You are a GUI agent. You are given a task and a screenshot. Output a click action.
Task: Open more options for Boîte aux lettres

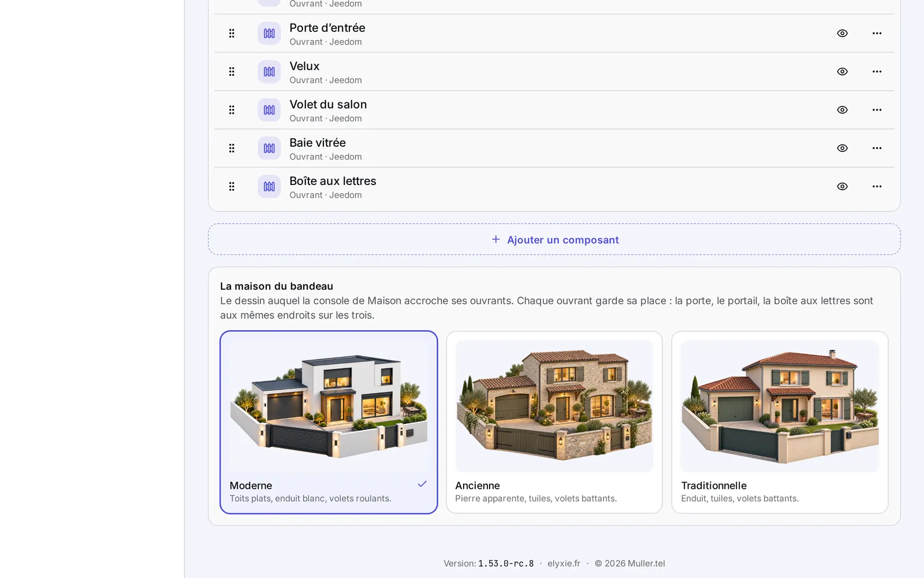pos(877,186)
